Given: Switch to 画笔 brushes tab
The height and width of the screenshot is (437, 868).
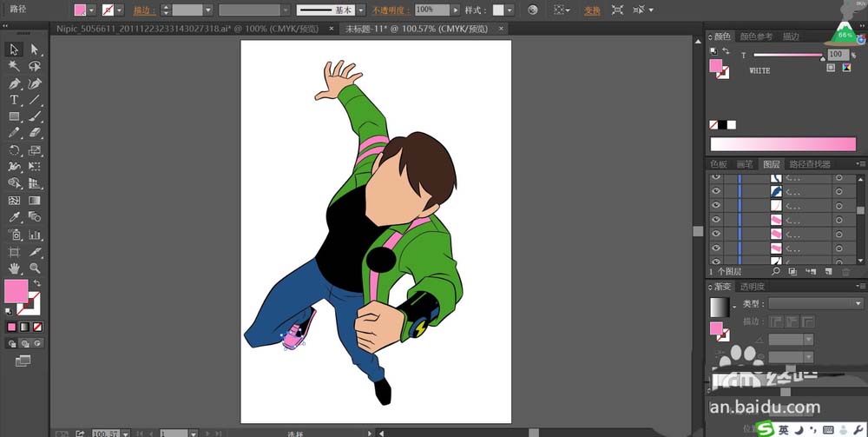Looking at the screenshot, I should (x=745, y=164).
